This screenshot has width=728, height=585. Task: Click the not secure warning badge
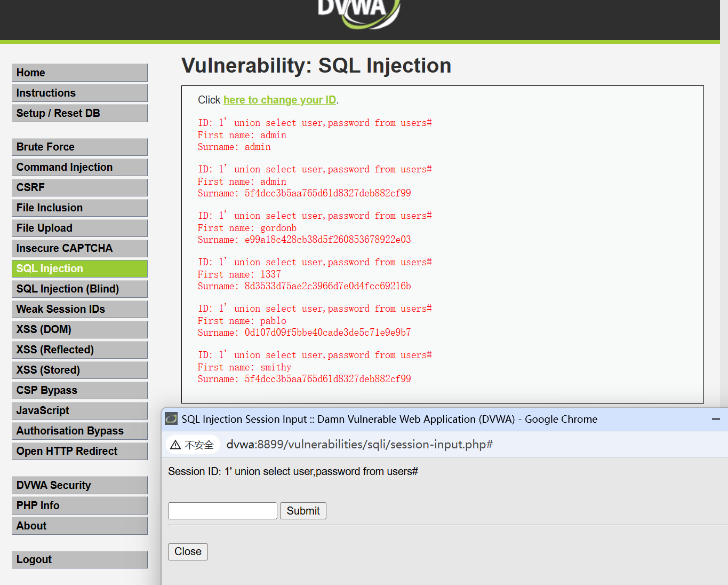193,445
